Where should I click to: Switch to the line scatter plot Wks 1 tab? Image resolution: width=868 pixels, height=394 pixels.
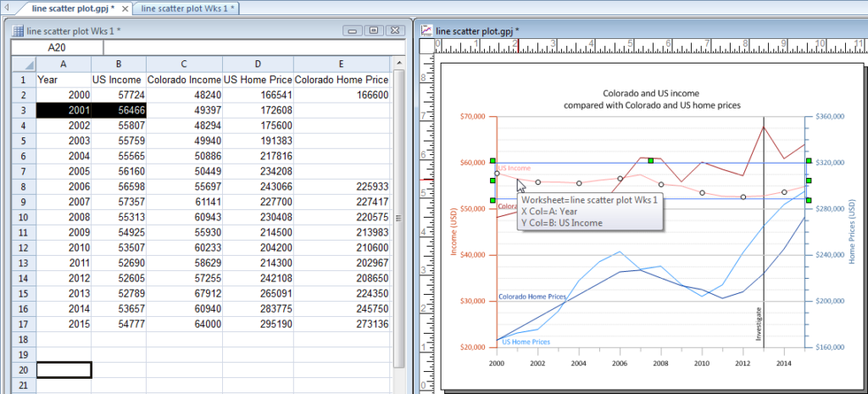tap(187, 8)
